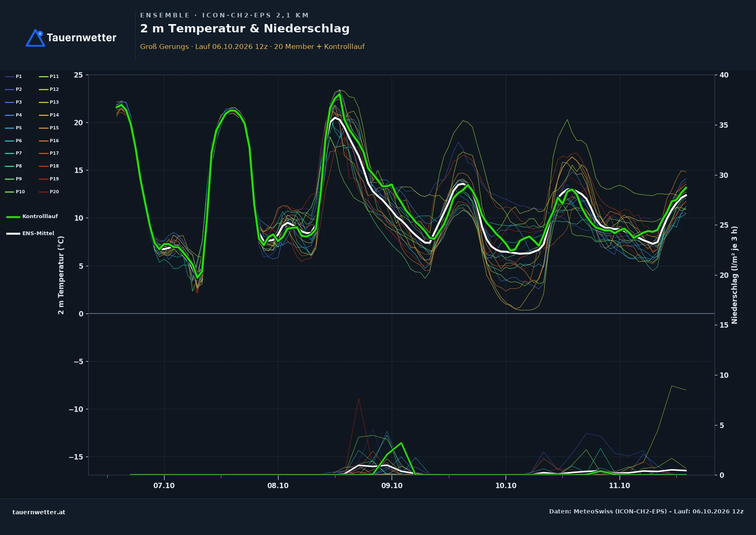Click the P3 legend entry
The image size is (756, 535).
[14, 102]
